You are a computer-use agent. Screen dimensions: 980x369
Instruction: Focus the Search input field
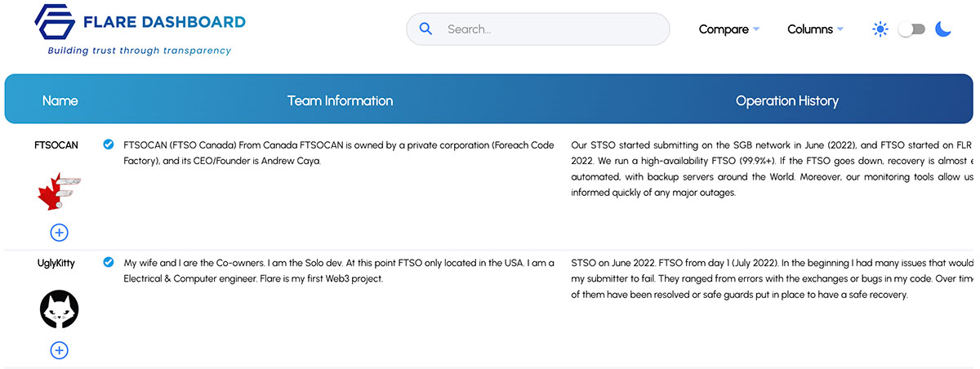click(x=537, y=29)
